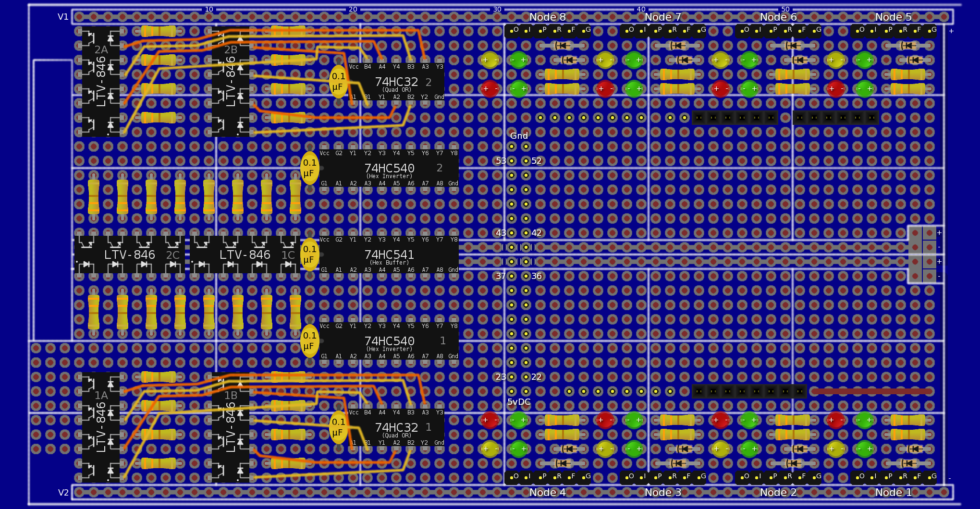Select the 74HC32 Quad OR chip 2
Screen dimensions: 980x509
coord(396,82)
